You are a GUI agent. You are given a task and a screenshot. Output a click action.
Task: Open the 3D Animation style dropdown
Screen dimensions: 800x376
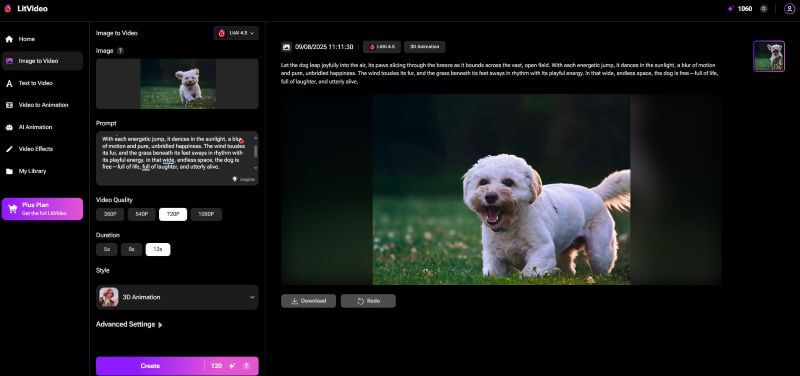(x=177, y=297)
